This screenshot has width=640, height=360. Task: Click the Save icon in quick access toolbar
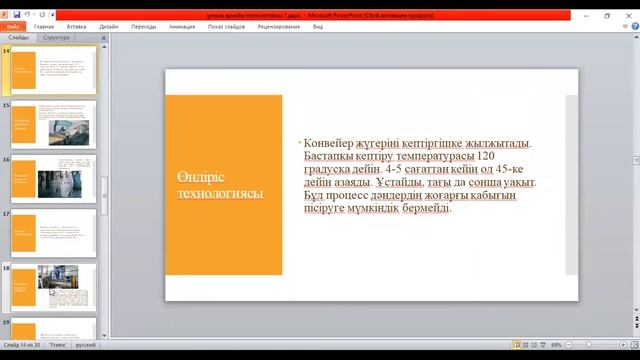16,15
